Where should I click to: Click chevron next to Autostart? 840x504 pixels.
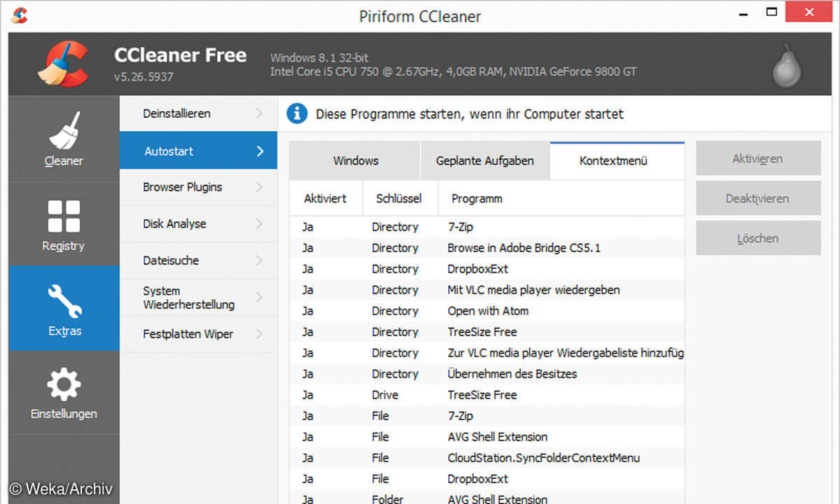pyautogui.click(x=260, y=150)
